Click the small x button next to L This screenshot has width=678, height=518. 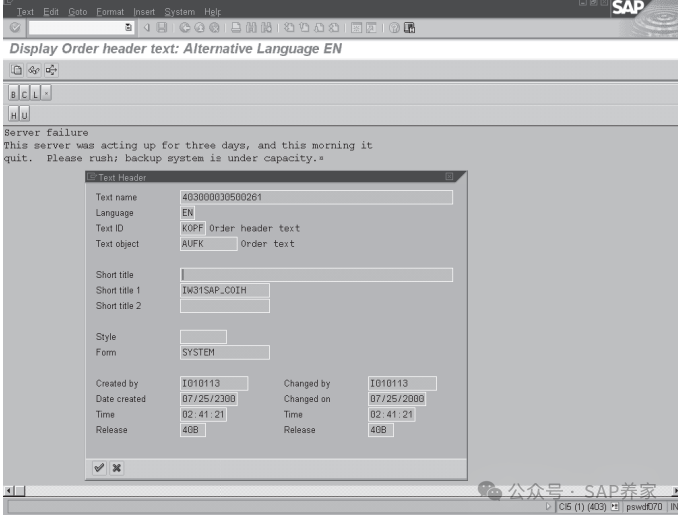coord(46,93)
